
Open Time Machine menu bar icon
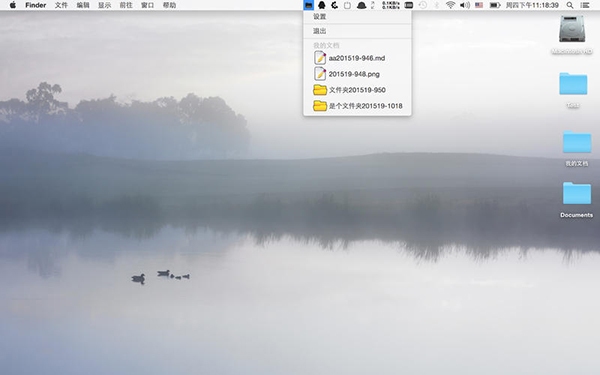click(423, 5)
